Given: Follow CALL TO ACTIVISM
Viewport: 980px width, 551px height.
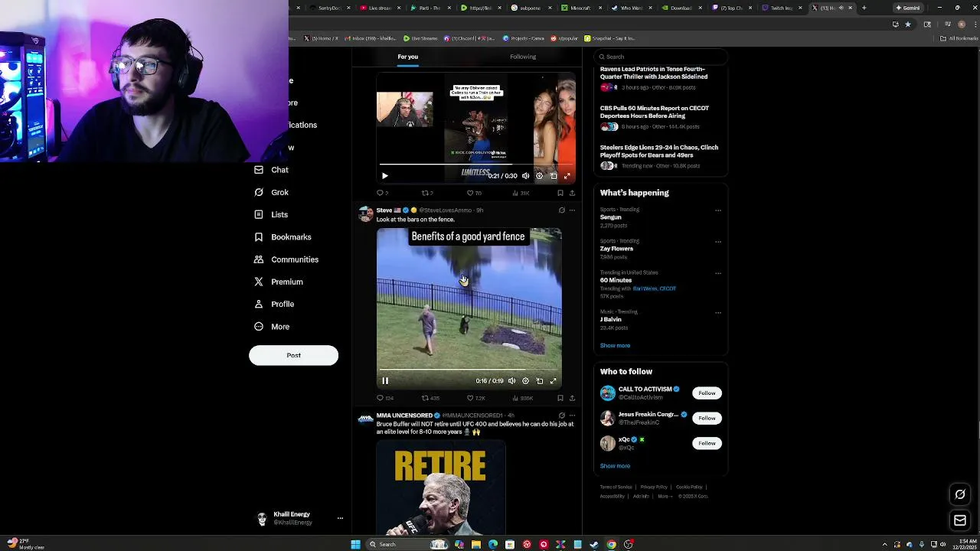Looking at the screenshot, I should pyautogui.click(x=707, y=393).
